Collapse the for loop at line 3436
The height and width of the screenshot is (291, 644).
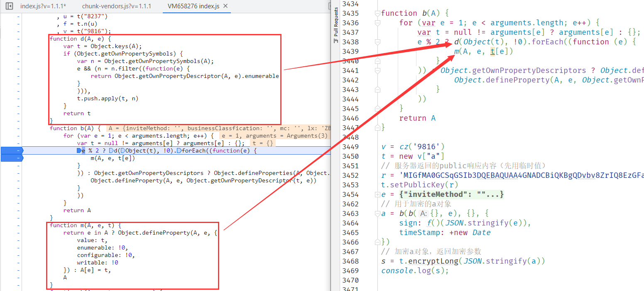[377, 23]
